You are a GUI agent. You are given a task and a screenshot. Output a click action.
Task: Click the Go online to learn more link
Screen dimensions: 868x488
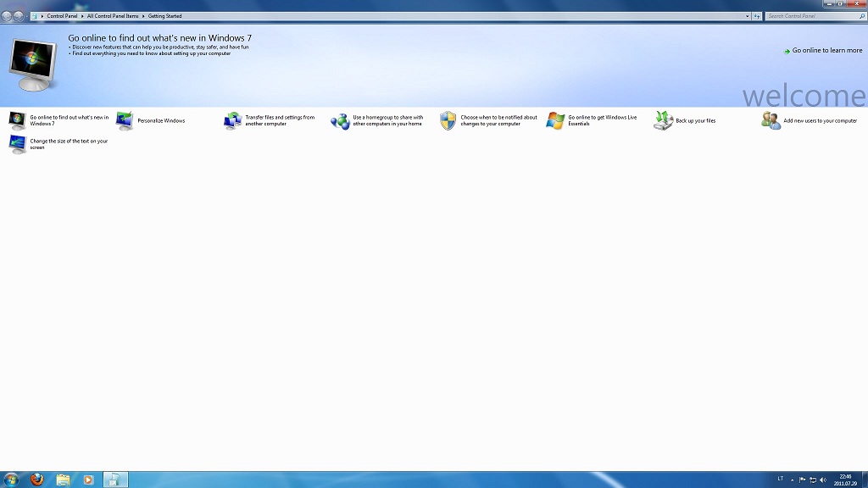[x=826, y=51]
